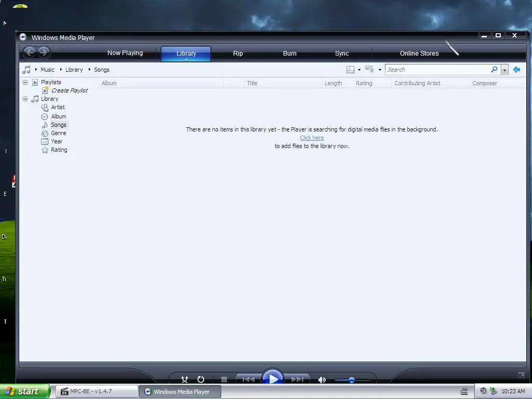Sort by the Album column header
The image size is (532, 399).
(x=161, y=83)
